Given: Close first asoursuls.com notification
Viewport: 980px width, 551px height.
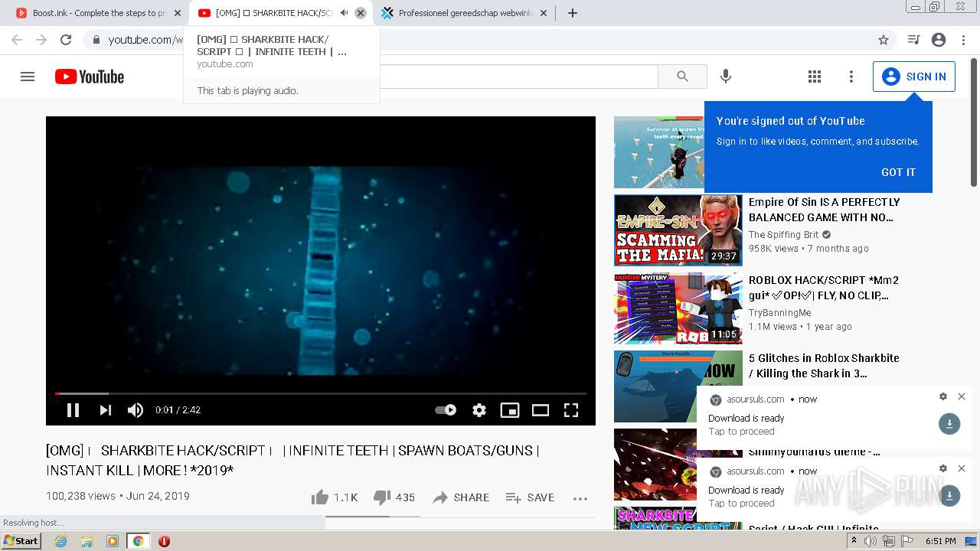Looking at the screenshot, I should coord(962,396).
